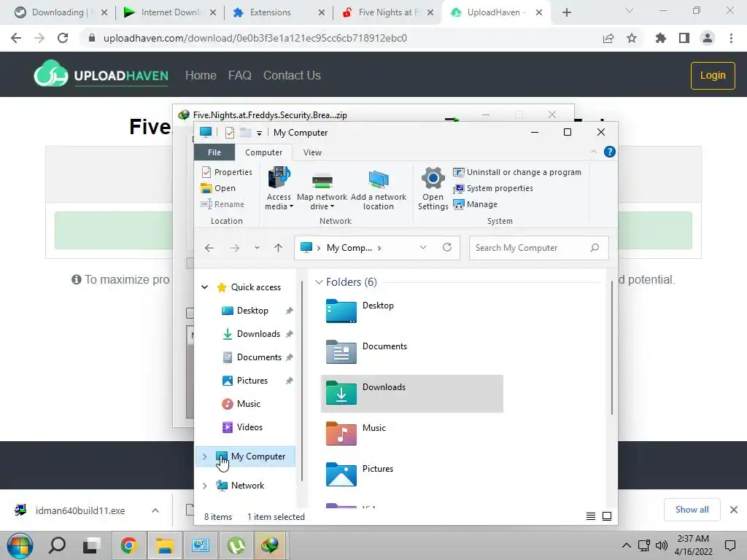Click Show all downloads button
This screenshot has width=747, height=560.
692,510
